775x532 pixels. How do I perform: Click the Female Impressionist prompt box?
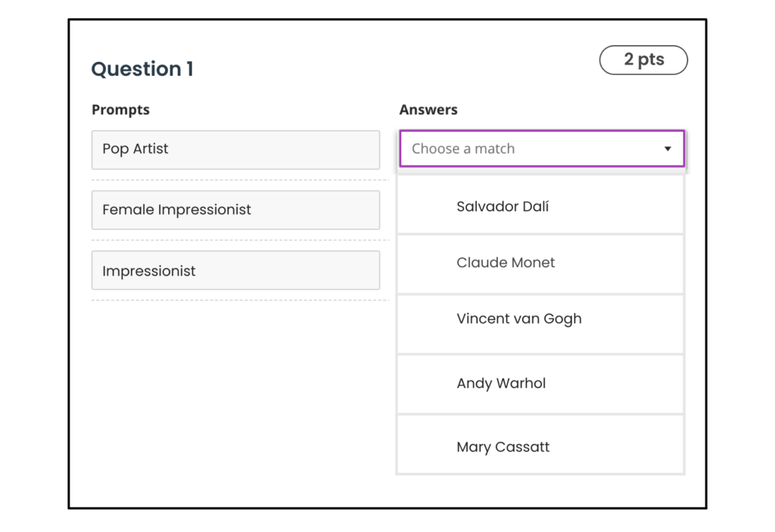point(235,210)
